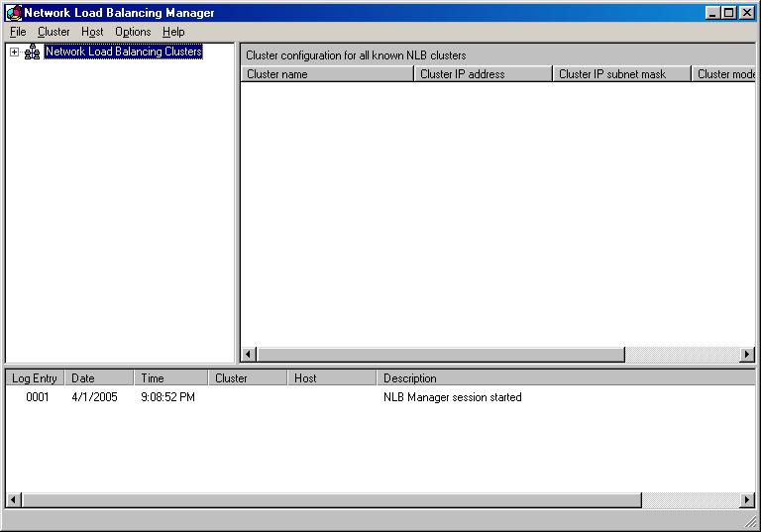This screenshot has height=532, width=761.
Task: Open the Options menu
Action: click(x=133, y=32)
